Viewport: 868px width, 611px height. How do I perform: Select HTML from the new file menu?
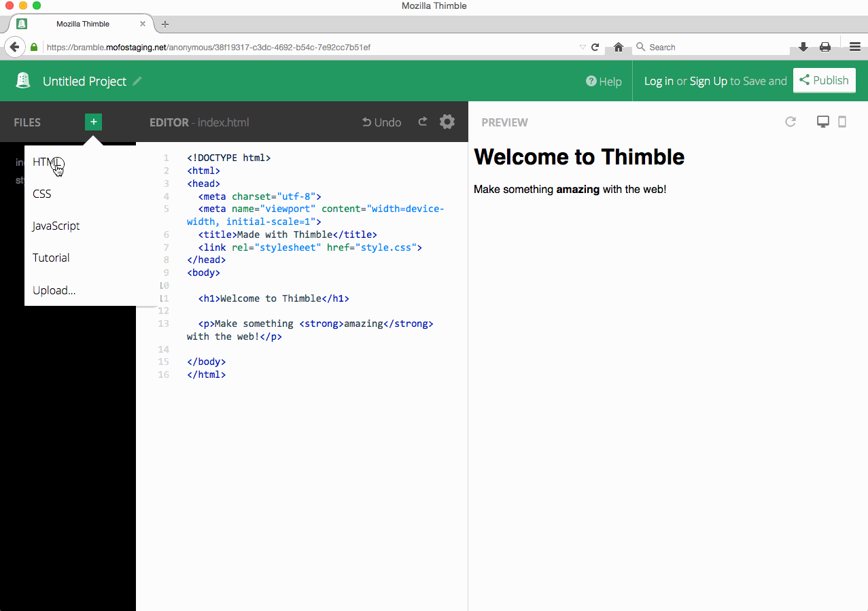(x=45, y=162)
